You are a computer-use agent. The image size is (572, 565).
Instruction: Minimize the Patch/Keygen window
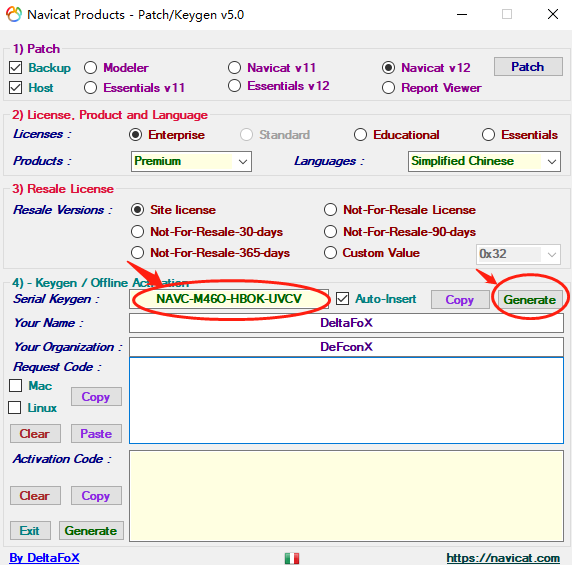[x=462, y=15]
